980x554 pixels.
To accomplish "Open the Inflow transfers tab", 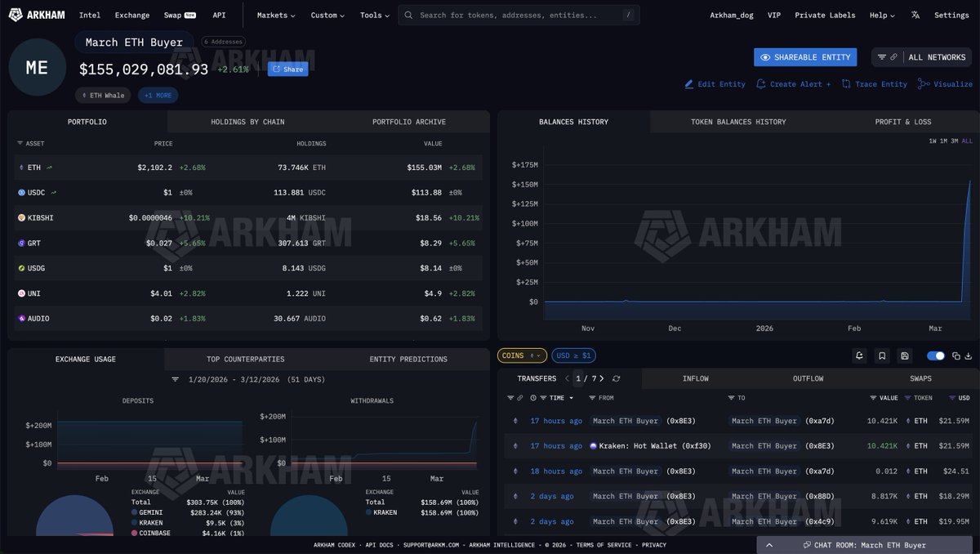I will point(695,378).
